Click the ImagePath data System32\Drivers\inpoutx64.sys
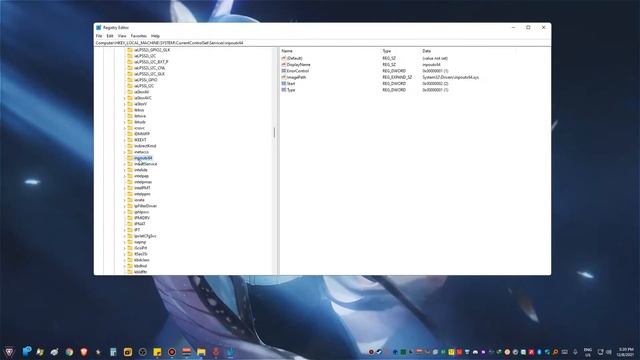Screen dimensions: 640x360 [451, 77]
